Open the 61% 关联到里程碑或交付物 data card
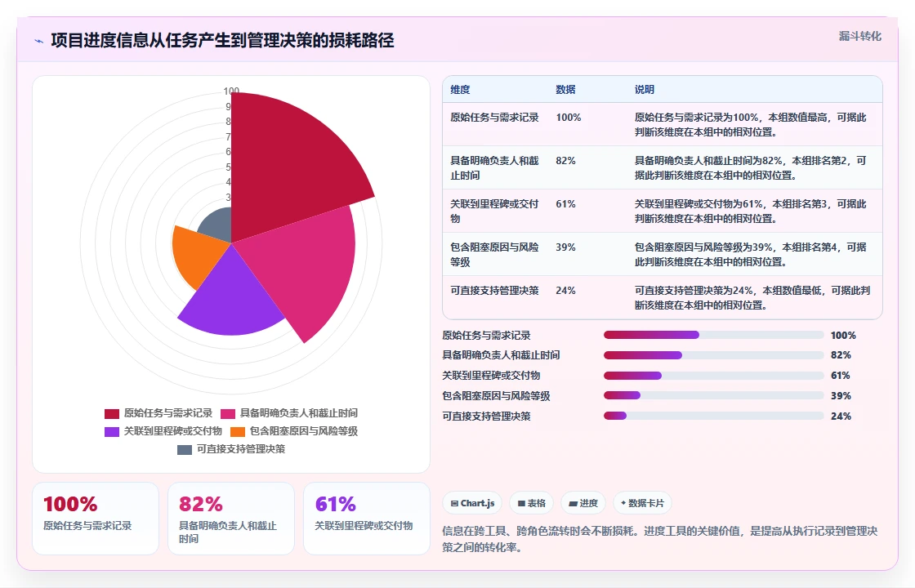 coord(367,519)
